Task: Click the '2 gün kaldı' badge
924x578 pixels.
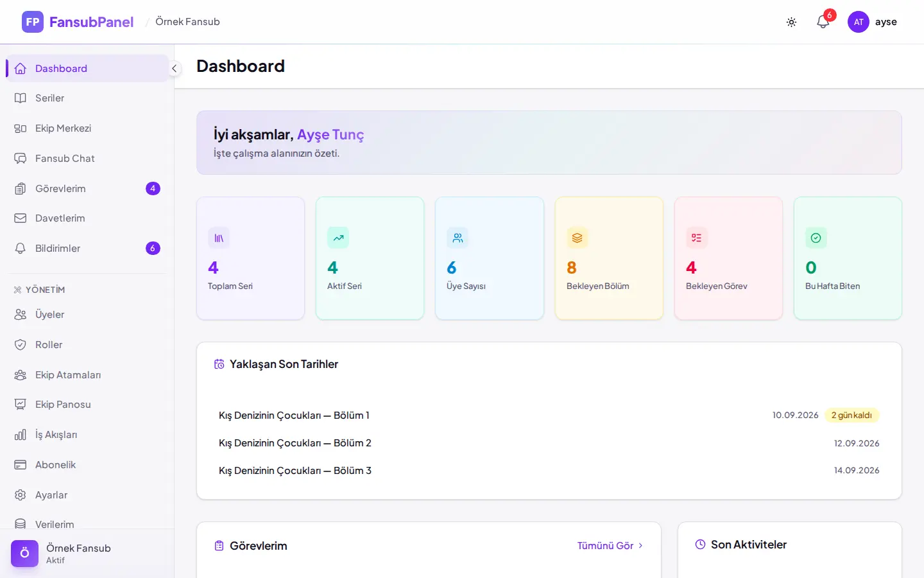Action: point(851,416)
